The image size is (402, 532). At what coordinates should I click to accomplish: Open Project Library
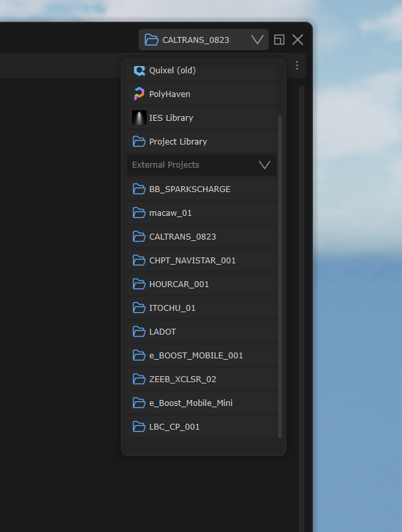tap(201, 141)
